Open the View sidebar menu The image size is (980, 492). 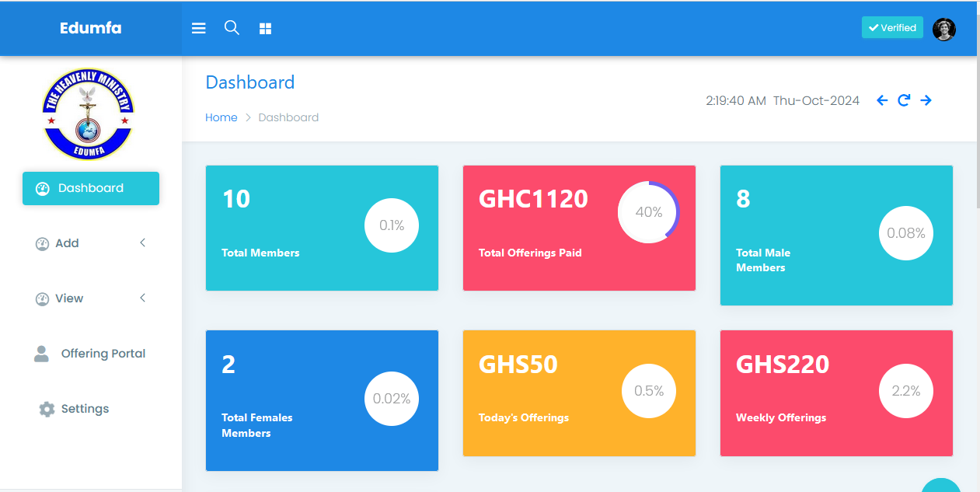coord(91,298)
